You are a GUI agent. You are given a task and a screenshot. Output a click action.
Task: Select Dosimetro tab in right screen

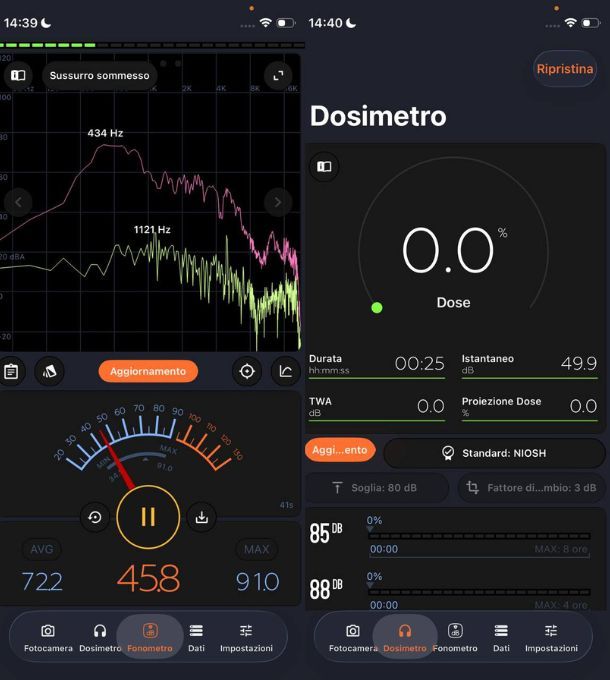405,638
